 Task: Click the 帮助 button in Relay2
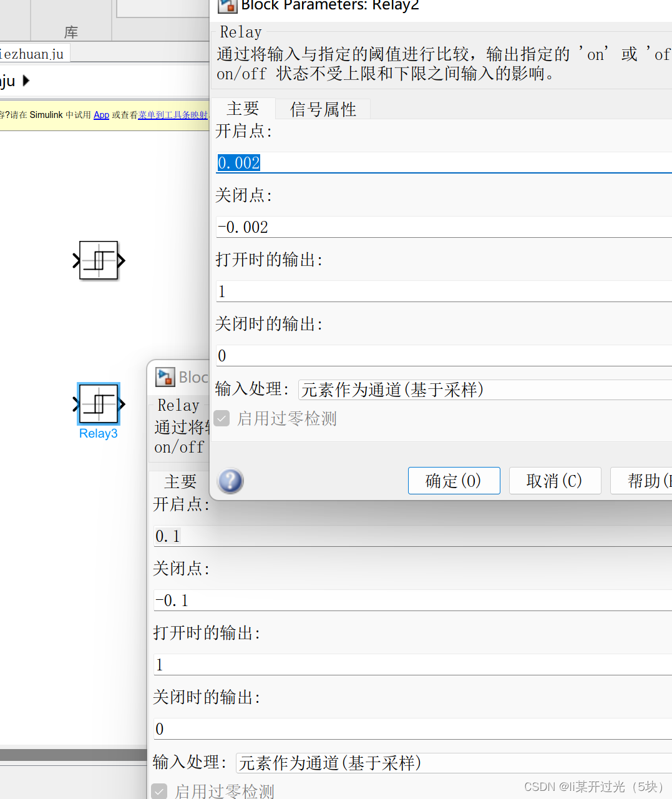pos(641,481)
